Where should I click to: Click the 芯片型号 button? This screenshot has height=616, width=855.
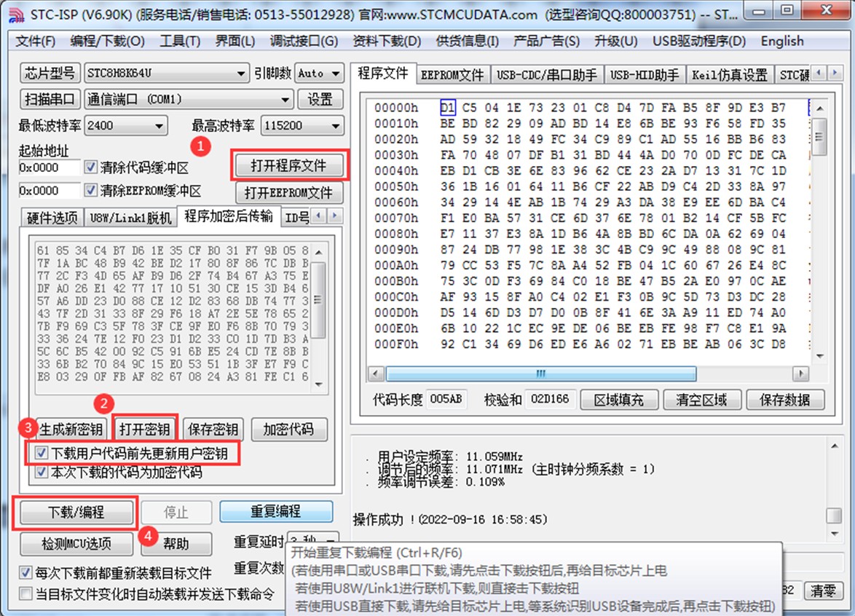[x=50, y=73]
